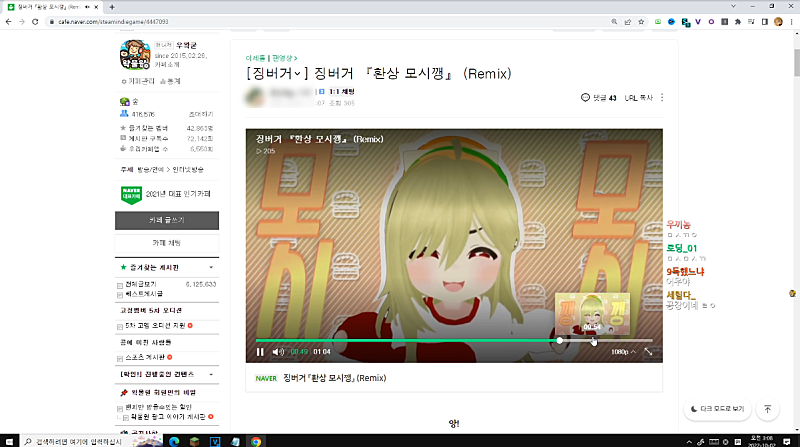
Task: Open a new tab with the plus button
Action: click(112, 7)
